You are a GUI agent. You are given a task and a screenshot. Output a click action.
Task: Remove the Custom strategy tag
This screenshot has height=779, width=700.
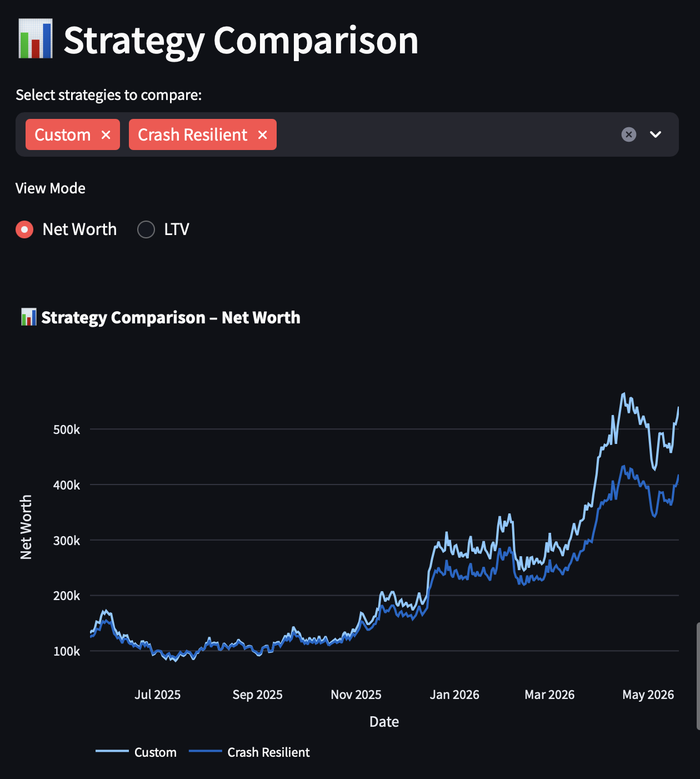[106, 135]
